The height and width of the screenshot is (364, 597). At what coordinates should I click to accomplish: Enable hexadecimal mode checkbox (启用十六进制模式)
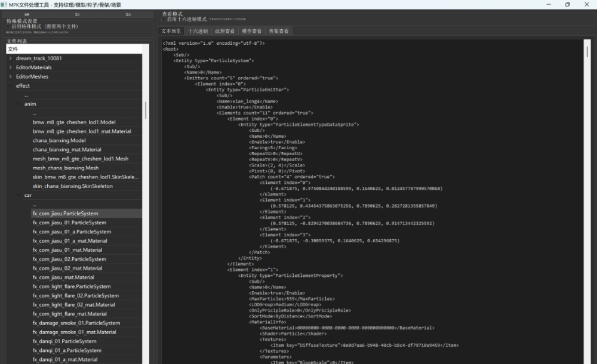point(164,19)
